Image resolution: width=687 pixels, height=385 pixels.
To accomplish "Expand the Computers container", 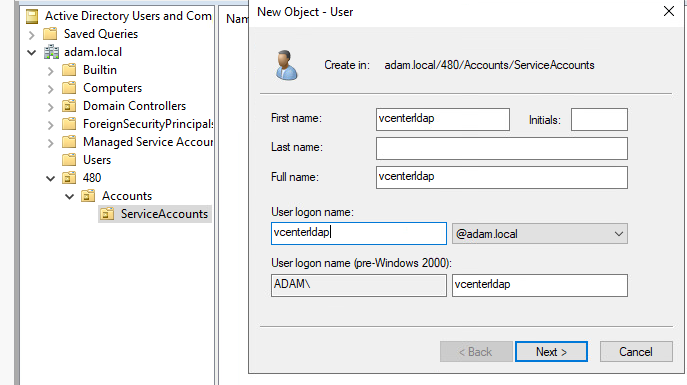I will [x=50, y=88].
